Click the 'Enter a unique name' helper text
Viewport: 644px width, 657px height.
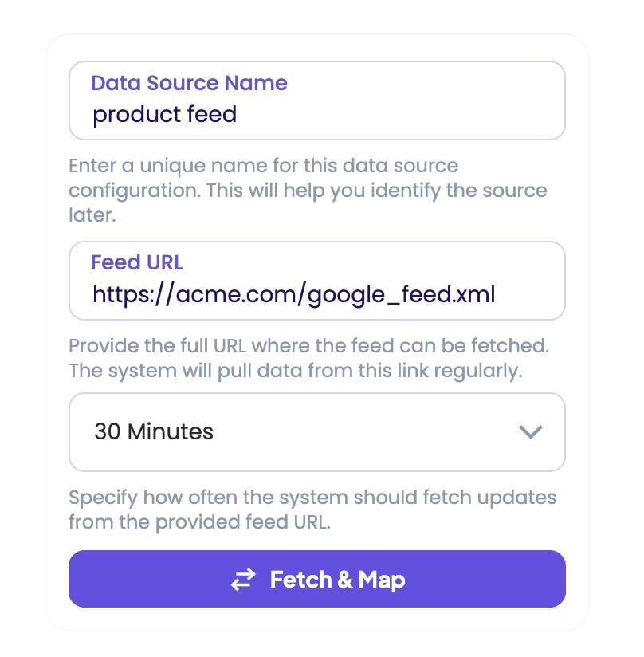click(263, 167)
